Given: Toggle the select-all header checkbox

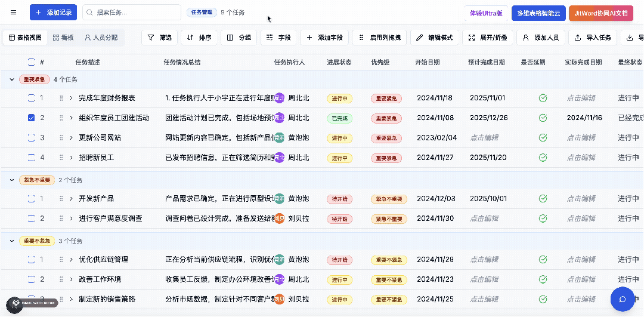Looking at the screenshot, I should pyautogui.click(x=32, y=62).
